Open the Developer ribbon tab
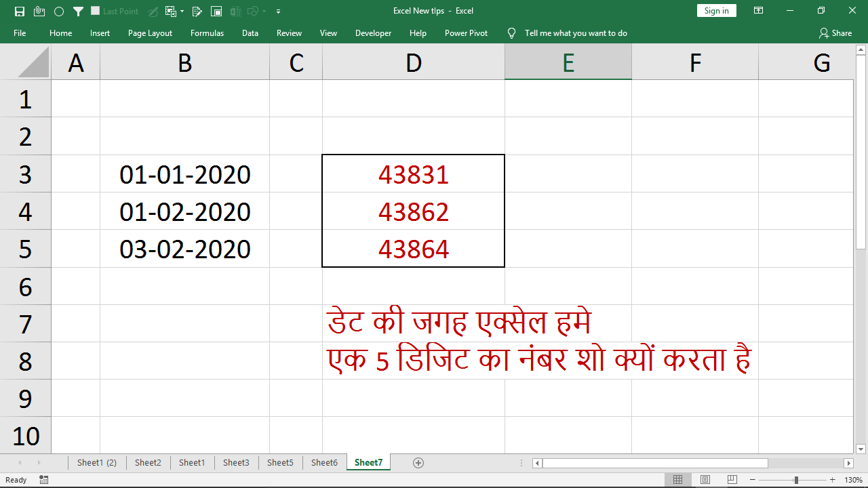868x488 pixels. [373, 33]
